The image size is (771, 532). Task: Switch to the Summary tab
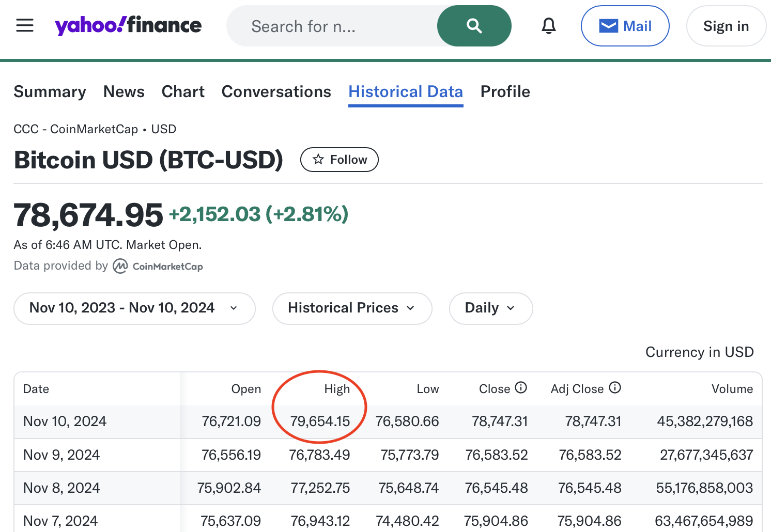pyautogui.click(x=50, y=91)
